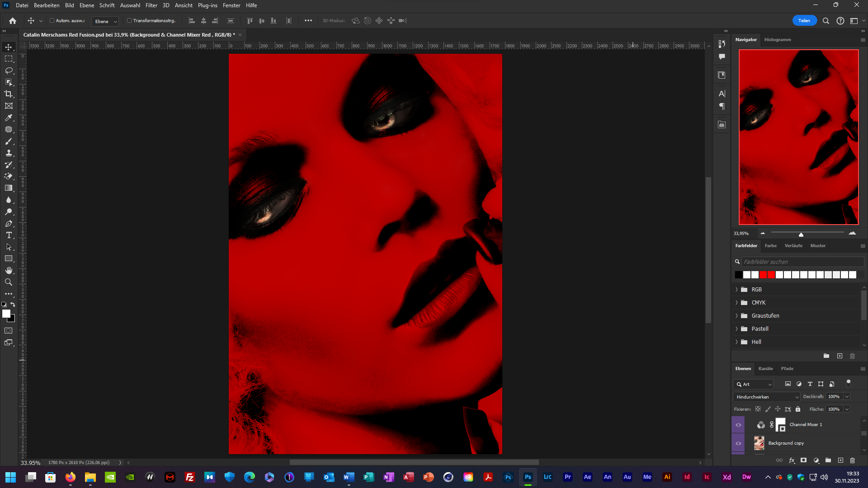Select the Hand tool

[9, 270]
